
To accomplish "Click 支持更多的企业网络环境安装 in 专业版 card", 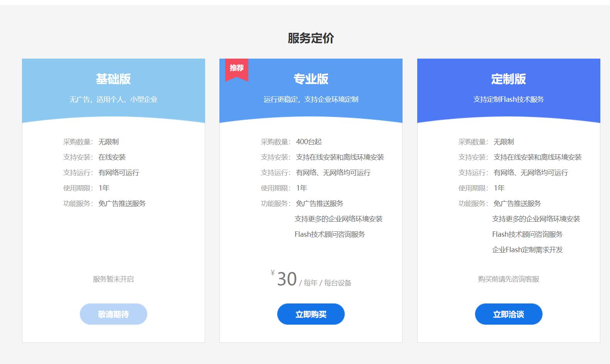I will pos(339,219).
